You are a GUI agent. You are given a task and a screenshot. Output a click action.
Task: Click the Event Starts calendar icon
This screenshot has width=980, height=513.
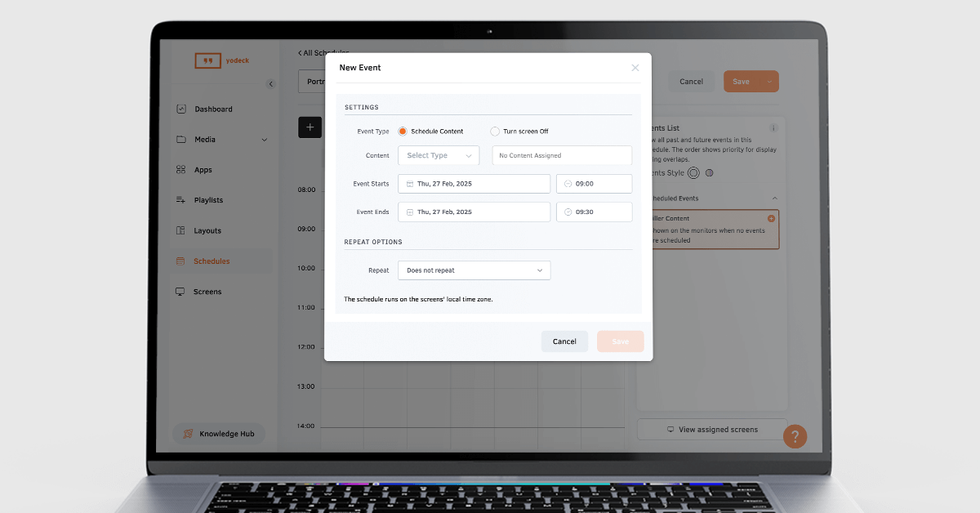pyautogui.click(x=410, y=184)
